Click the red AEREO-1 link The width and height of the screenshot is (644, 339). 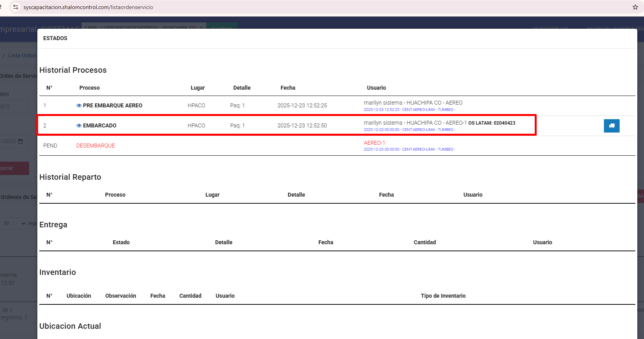374,143
